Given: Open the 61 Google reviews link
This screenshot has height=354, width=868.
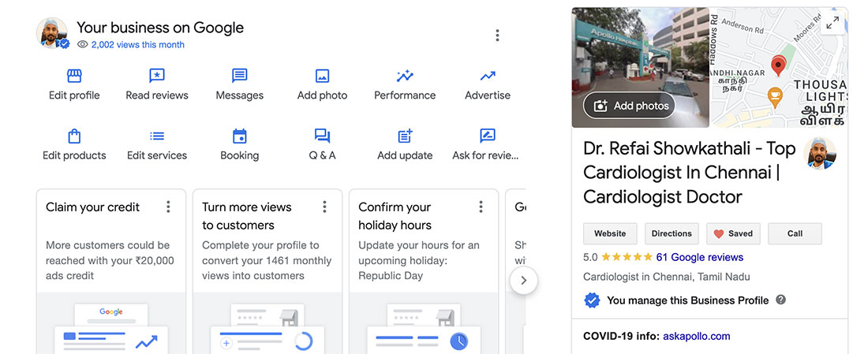Looking at the screenshot, I should coord(699,257).
